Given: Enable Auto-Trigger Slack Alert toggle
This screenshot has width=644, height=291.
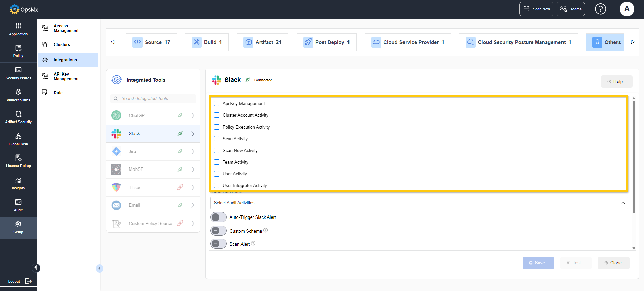Looking at the screenshot, I should pos(218,217).
